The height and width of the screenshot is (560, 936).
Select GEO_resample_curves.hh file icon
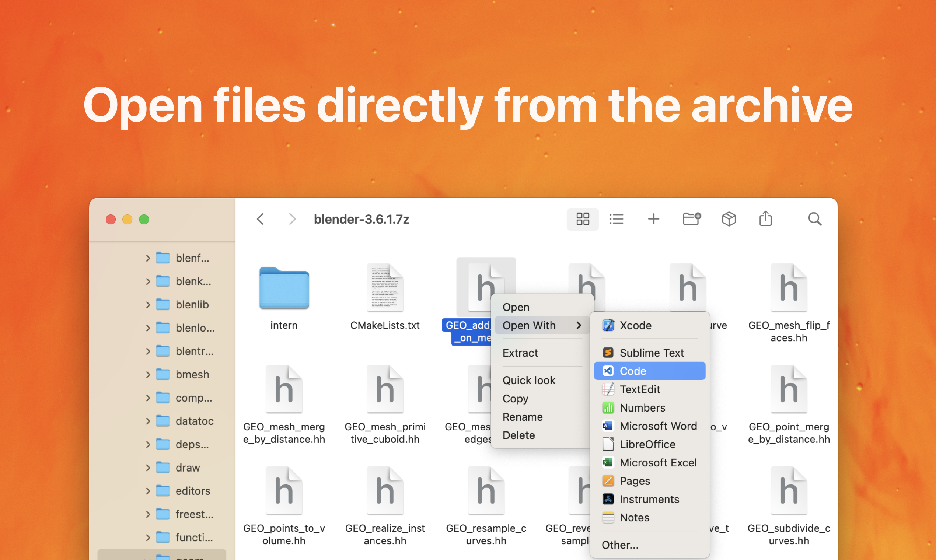pos(486,491)
